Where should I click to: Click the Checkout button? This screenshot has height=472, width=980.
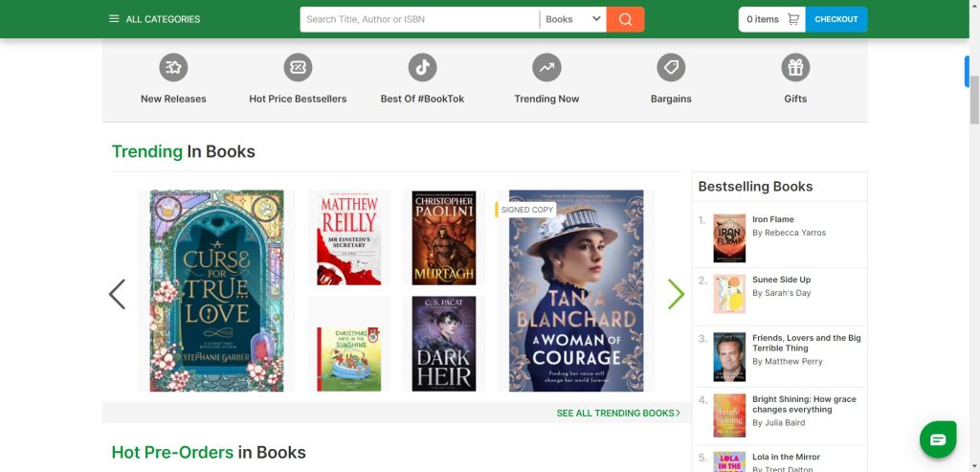835,19
